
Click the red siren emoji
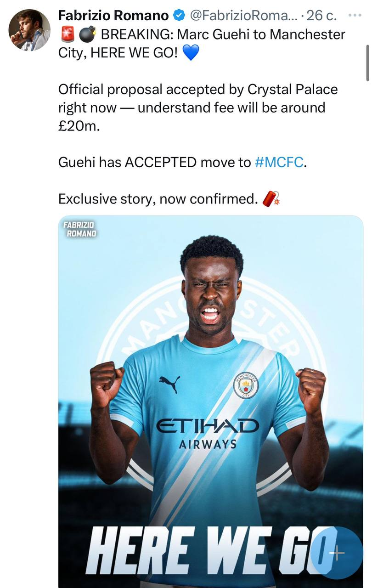(68, 34)
